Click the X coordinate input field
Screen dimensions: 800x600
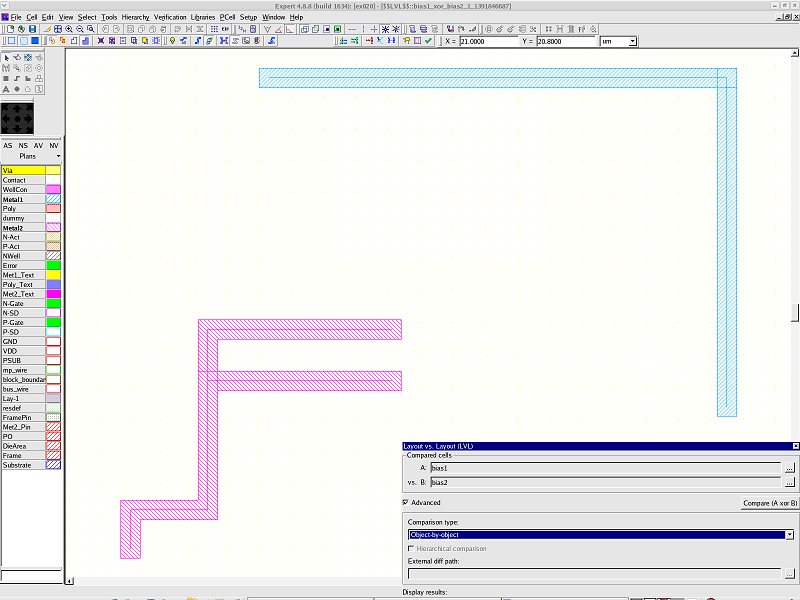(x=487, y=42)
